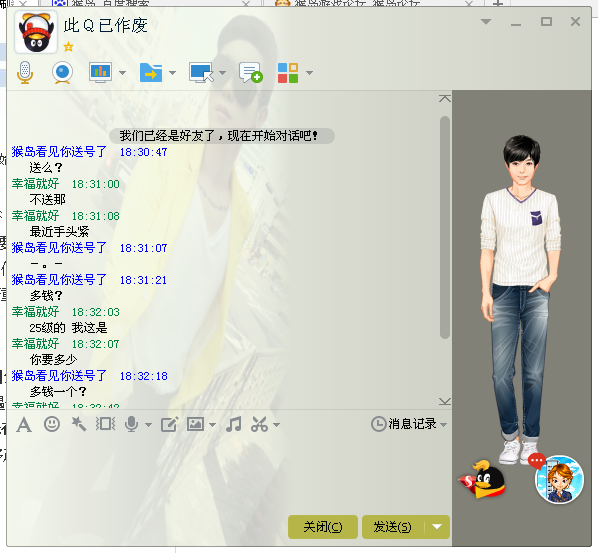
Task: Click the voice message microphone icon
Action: [x=132, y=424]
